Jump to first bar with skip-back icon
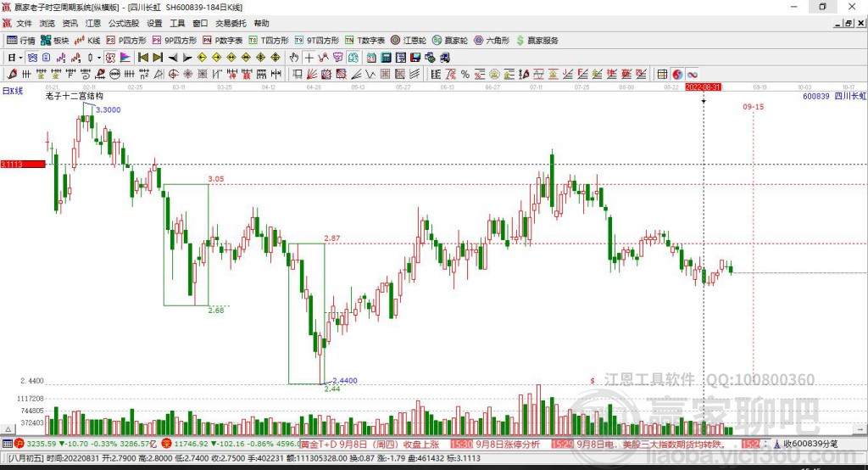The image size is (868, 470). pyautogui.click(x=142, y=58)
